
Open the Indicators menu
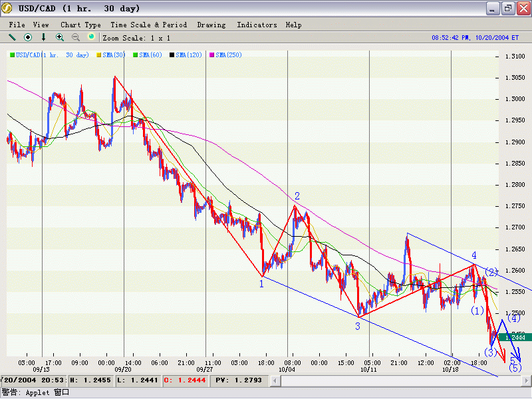pos(257,25)
